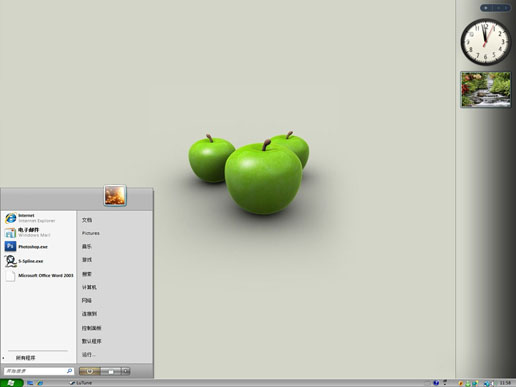Click the user account picture
The image size is (516, 387).
click(x=115, y=195)
